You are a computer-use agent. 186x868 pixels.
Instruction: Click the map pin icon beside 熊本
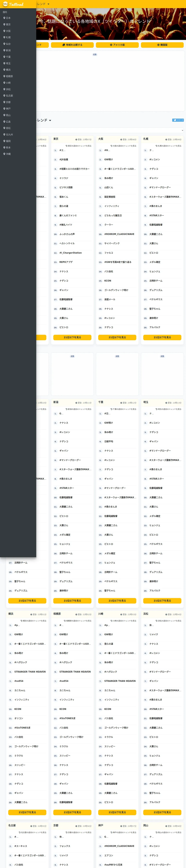coord(4,148)
